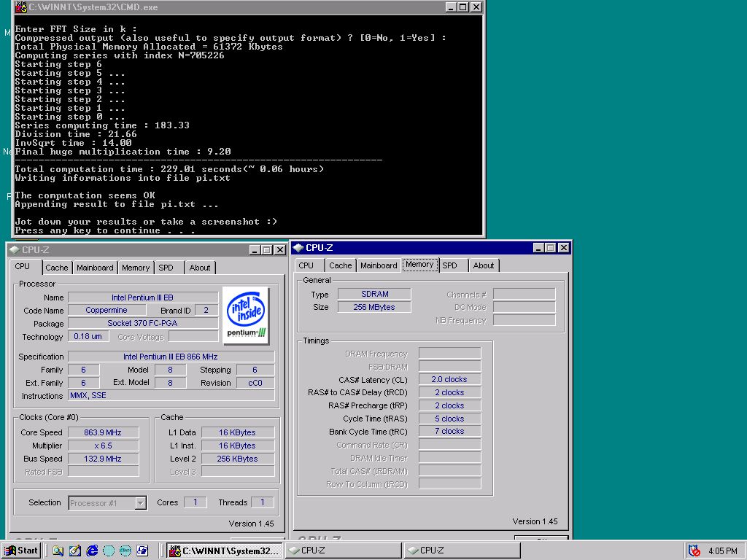Image resolution: width=747 pixels, height=560 pixels.
Task: Close the left CPU-Z window
Action: click(x=279, y=249)
